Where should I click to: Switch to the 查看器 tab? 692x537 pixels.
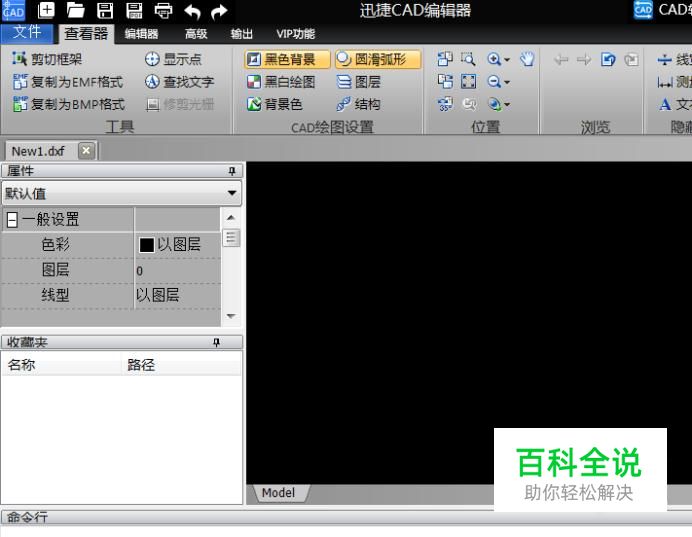coord(86,34)
